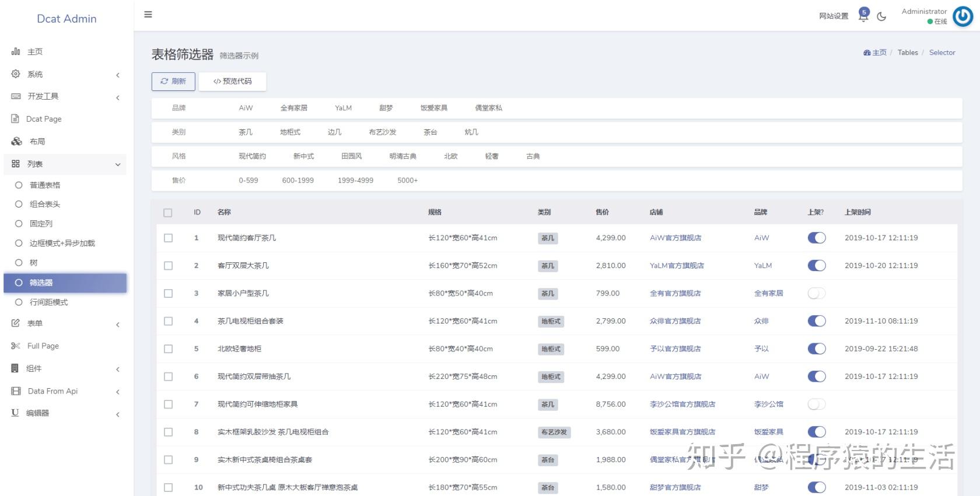The height and width of the screenshot is (496, 980).
Task: Click the 开发工具 keyboard icon
Action: pos(16,96)
